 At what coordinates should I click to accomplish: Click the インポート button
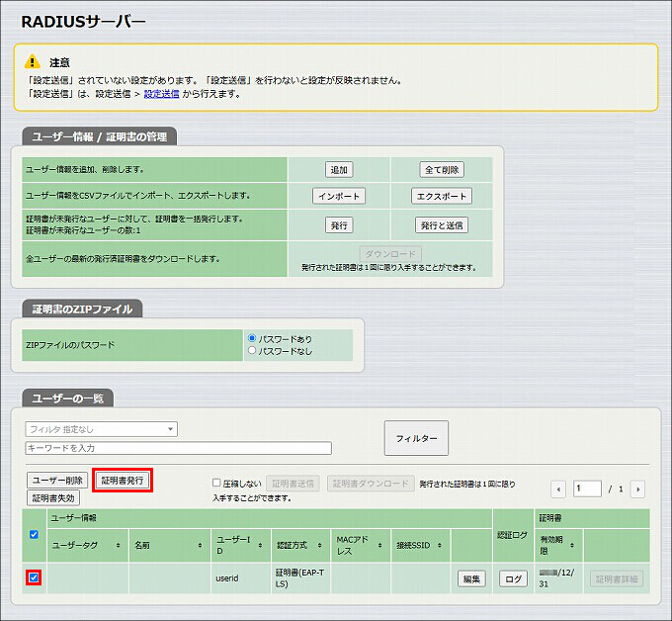[x=339, y=196]
